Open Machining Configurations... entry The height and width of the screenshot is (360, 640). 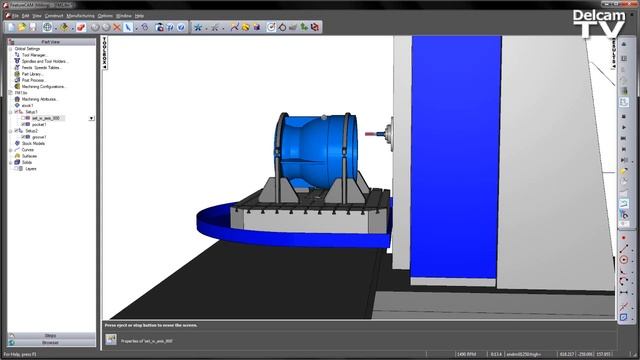click(x=44, y=87)
